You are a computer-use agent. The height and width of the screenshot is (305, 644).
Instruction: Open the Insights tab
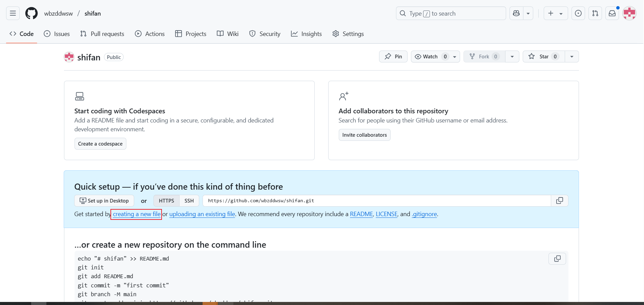tap(307, 34)
